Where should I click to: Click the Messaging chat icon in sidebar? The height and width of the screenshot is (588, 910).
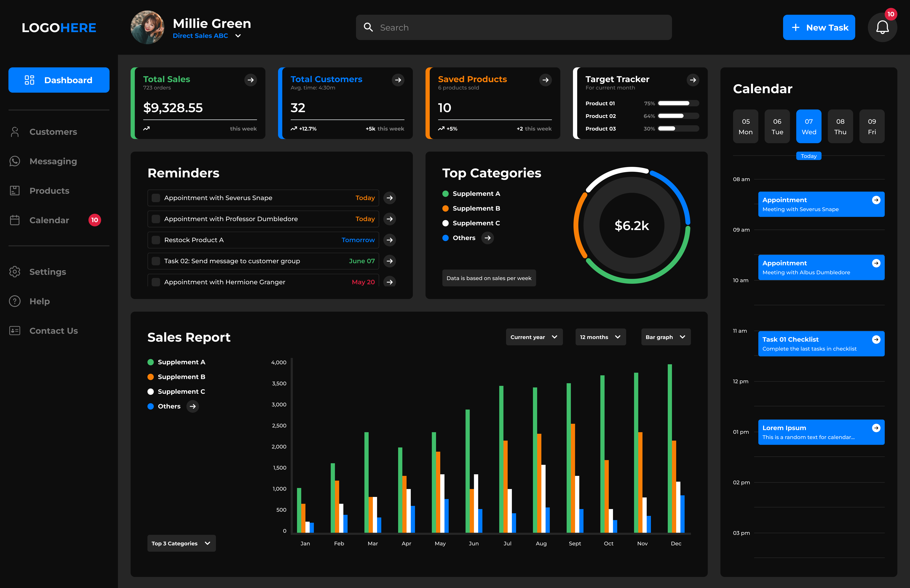click(15, 161)
